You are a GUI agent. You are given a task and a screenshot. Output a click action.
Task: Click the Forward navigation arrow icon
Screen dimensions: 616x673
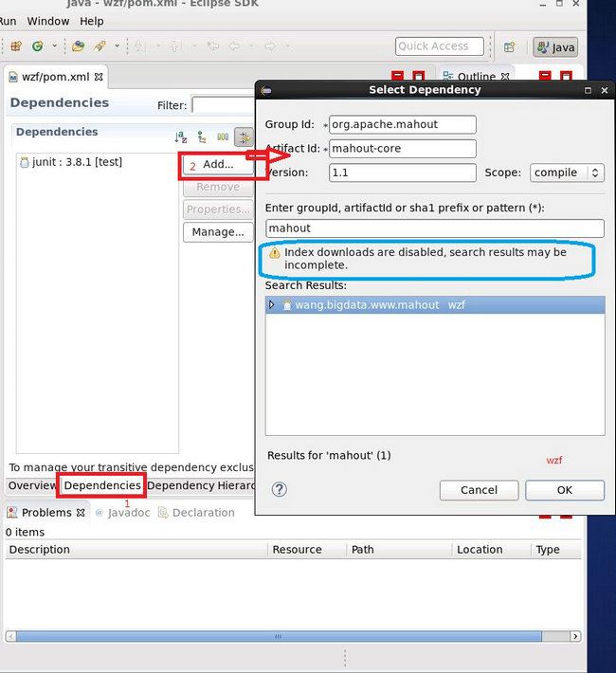[x=270, y=45]
